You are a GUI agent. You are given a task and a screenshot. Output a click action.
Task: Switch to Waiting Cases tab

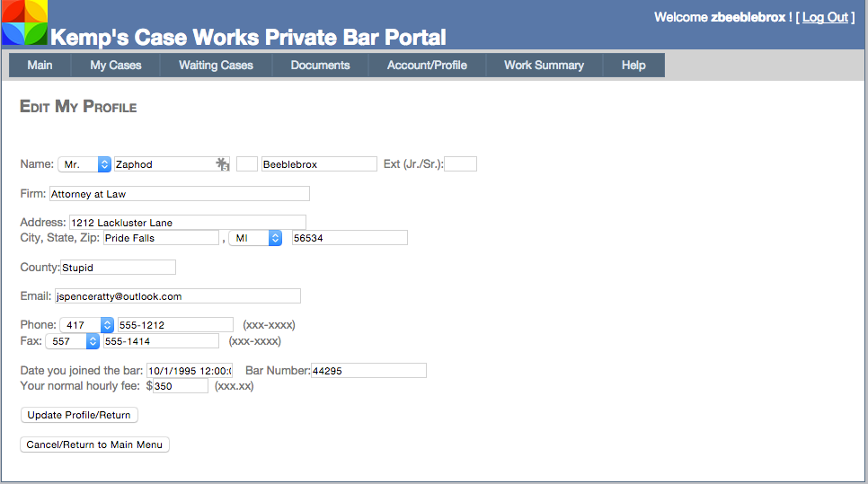(216, 66)
